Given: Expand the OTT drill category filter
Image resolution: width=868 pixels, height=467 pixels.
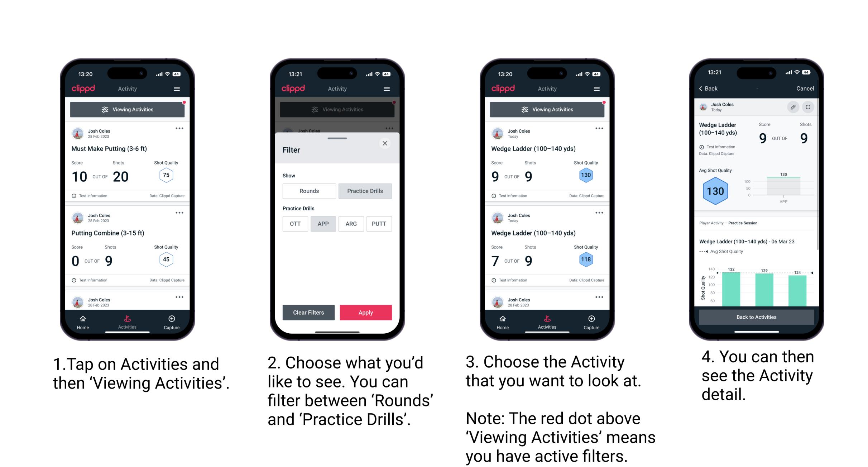Looking at the screenshot, I should [x=297, y=224].
